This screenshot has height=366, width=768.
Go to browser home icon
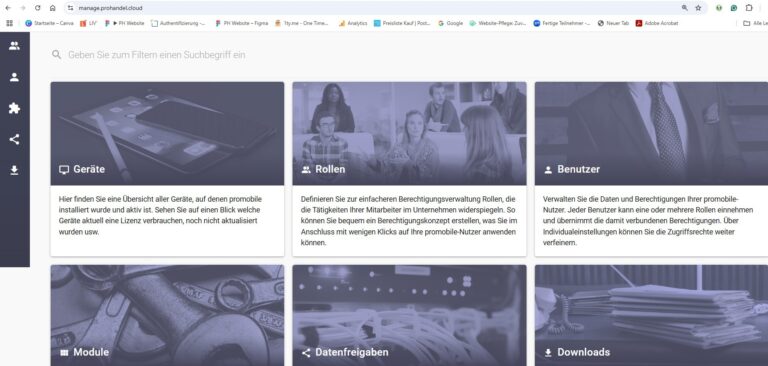52,8
